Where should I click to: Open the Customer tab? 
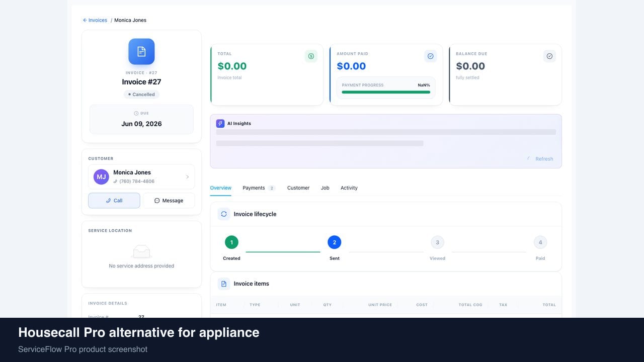(298, 188)
